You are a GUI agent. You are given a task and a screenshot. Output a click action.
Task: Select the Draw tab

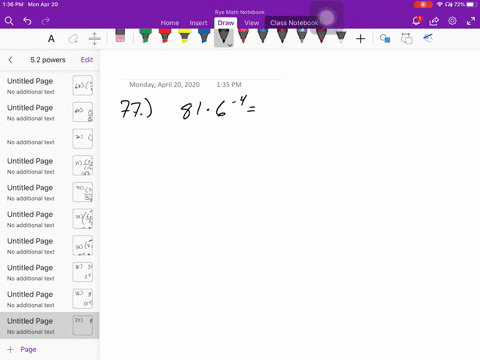coord(226,23)
